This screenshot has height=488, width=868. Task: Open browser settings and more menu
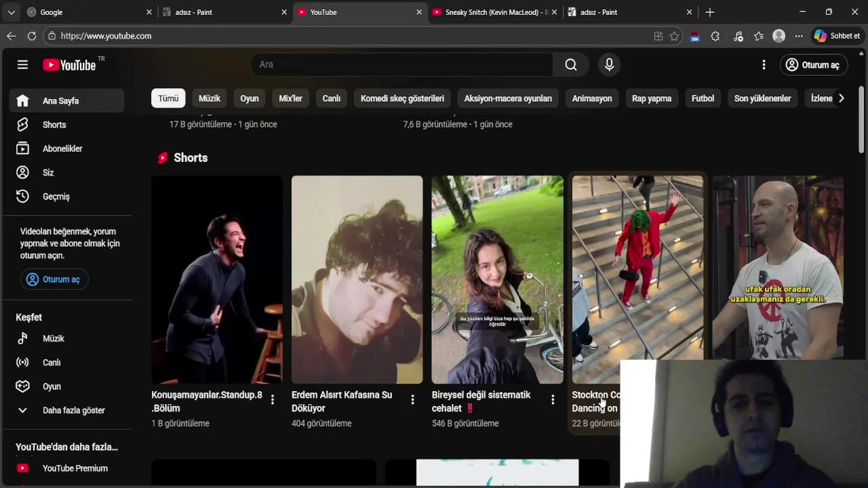click(x=799, y=36)
